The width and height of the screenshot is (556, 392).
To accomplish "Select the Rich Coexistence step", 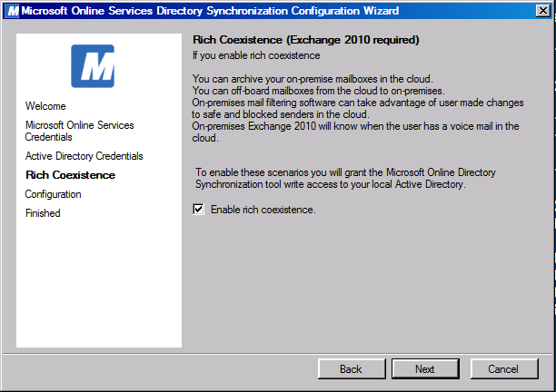I will (x=70, y=175).
